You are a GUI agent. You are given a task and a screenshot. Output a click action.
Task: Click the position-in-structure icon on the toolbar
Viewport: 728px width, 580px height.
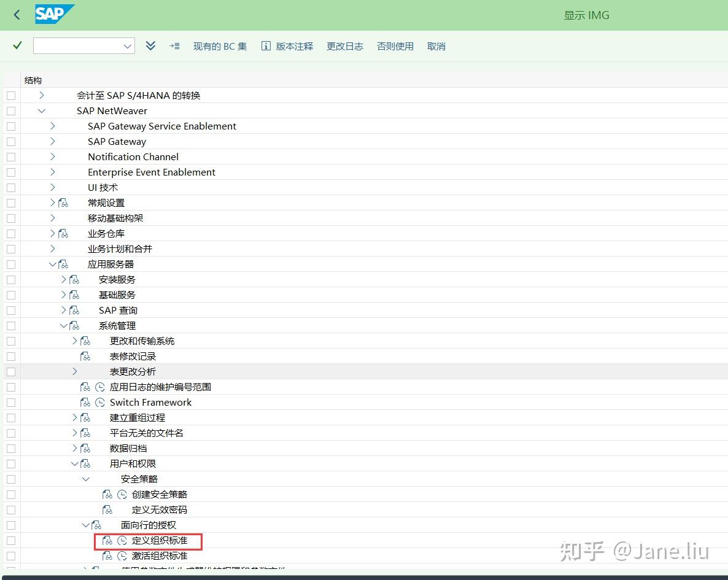click(174, 45)
